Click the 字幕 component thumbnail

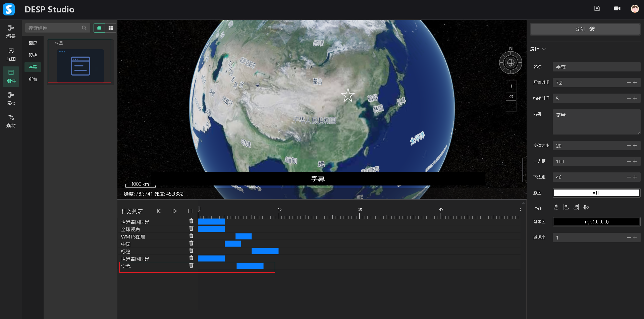coord(80,65)
